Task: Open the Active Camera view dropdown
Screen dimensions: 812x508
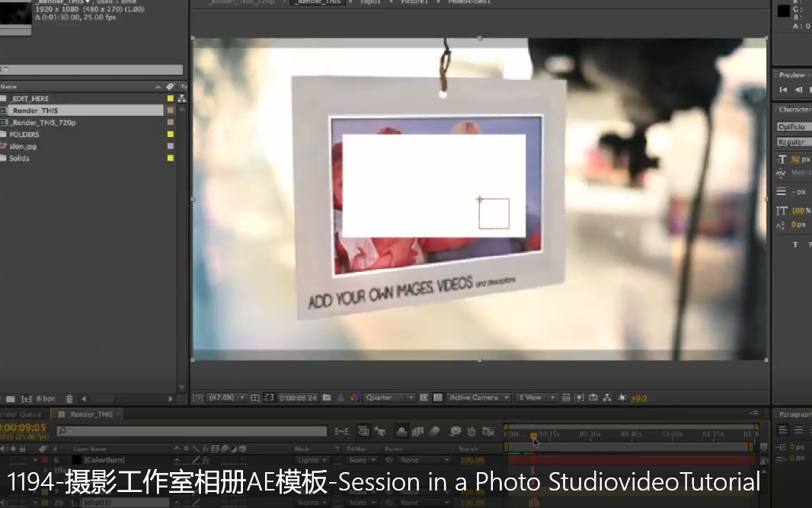Action: point(478,398)
